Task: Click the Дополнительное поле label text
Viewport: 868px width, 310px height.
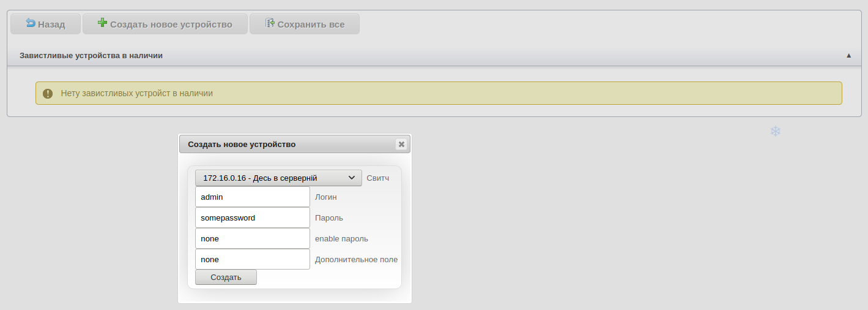Action: click(356, 260)
